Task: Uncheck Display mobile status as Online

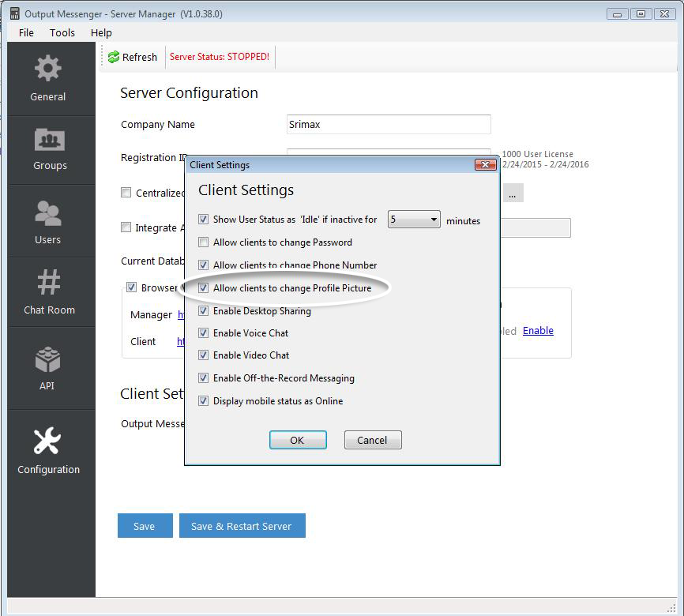Action: 203,400
